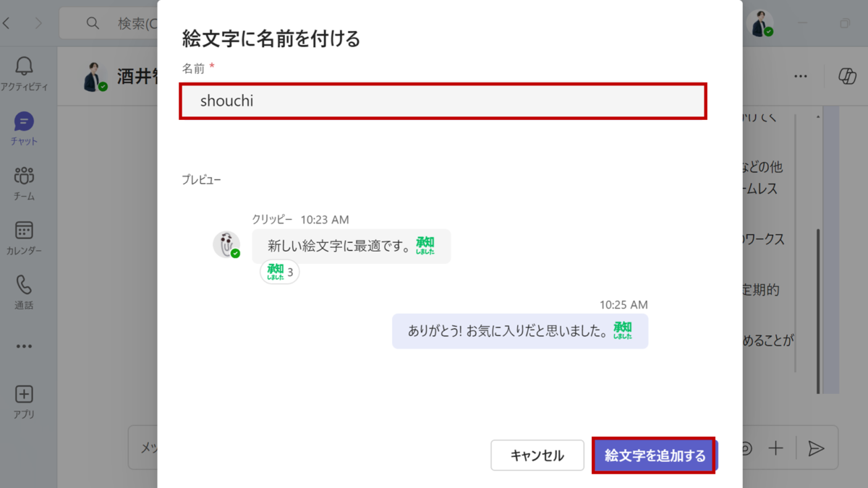The width and height of the screenshot is (868, 488).
Task: Click クリッピー's avatar in the preview
Action: pyautogui.click(x=228, y=244)
